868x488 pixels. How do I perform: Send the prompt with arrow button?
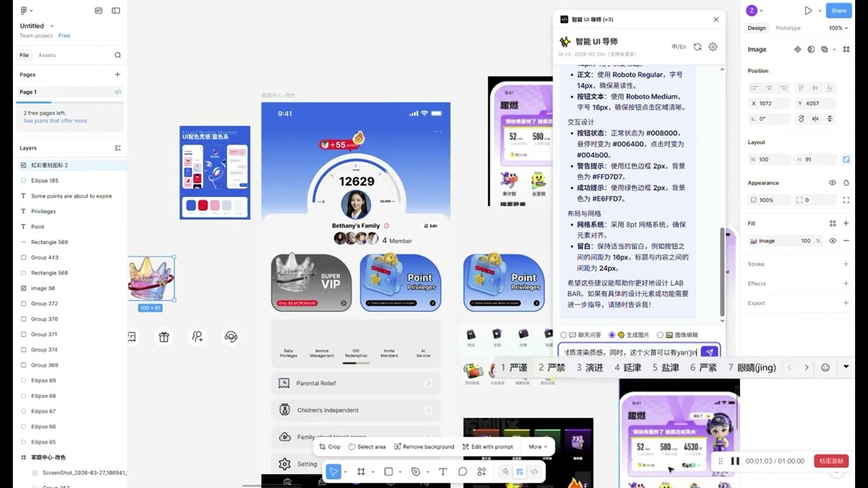tap(709, 352)
